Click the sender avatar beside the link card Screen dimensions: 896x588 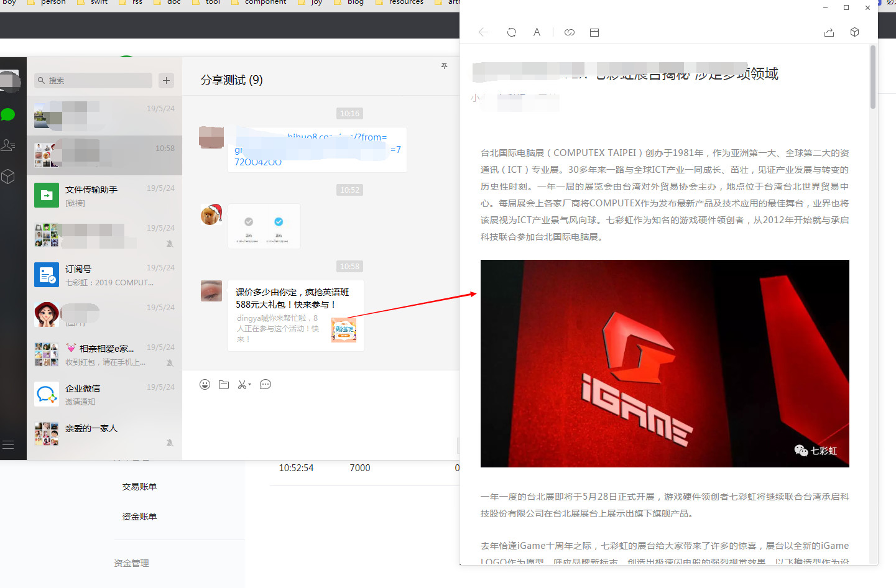(x=211, y=291)
